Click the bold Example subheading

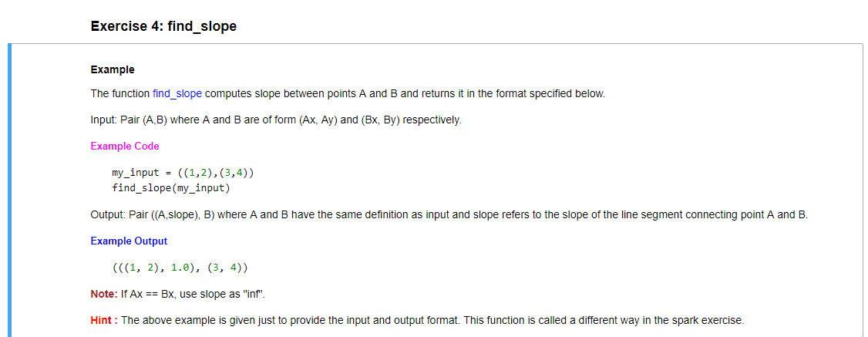[113, 69]
